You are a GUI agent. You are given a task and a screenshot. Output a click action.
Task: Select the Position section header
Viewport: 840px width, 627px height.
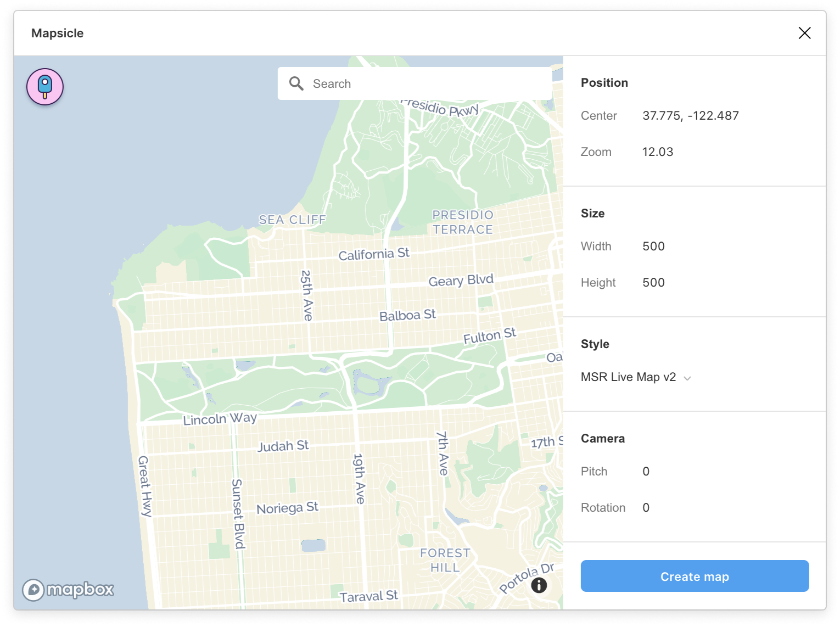pos(604,82)
